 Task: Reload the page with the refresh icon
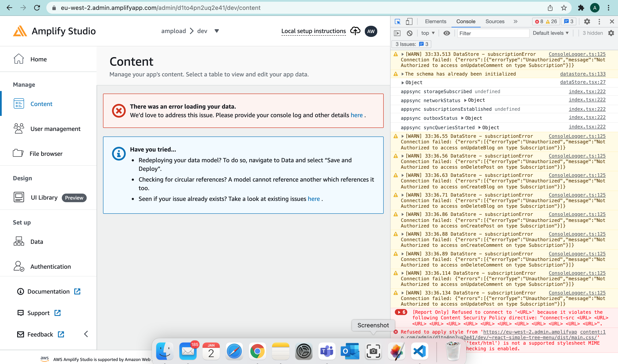coord(37,8)
